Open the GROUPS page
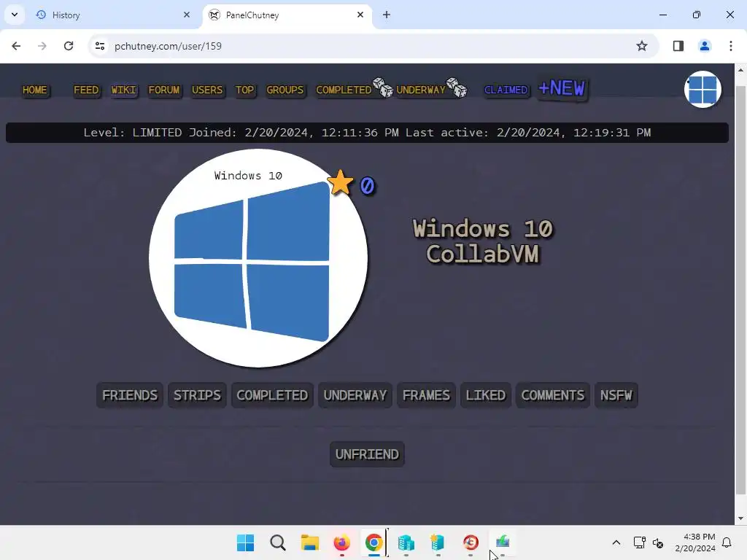The height and width of the screenshot is (560, 747). coord(285,90)
